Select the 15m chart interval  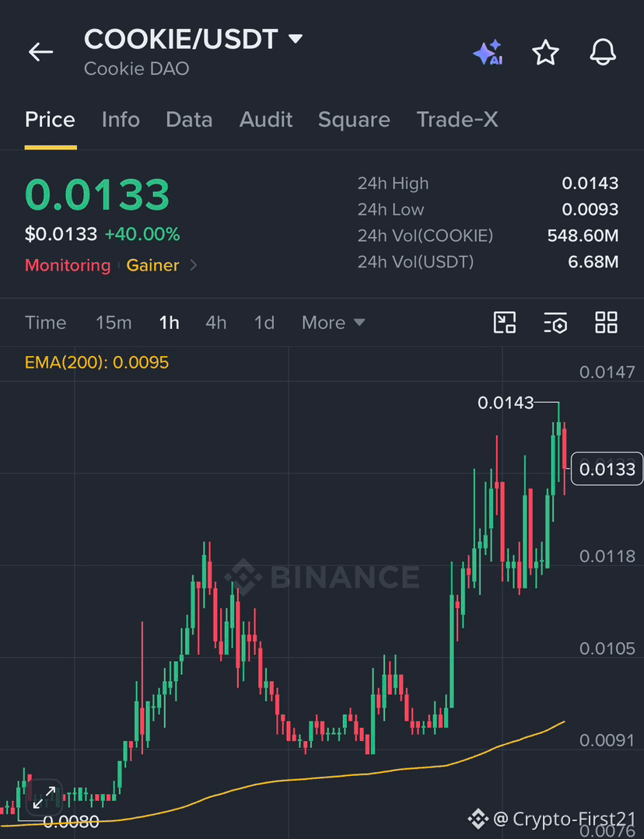click(x=114, y=323)
